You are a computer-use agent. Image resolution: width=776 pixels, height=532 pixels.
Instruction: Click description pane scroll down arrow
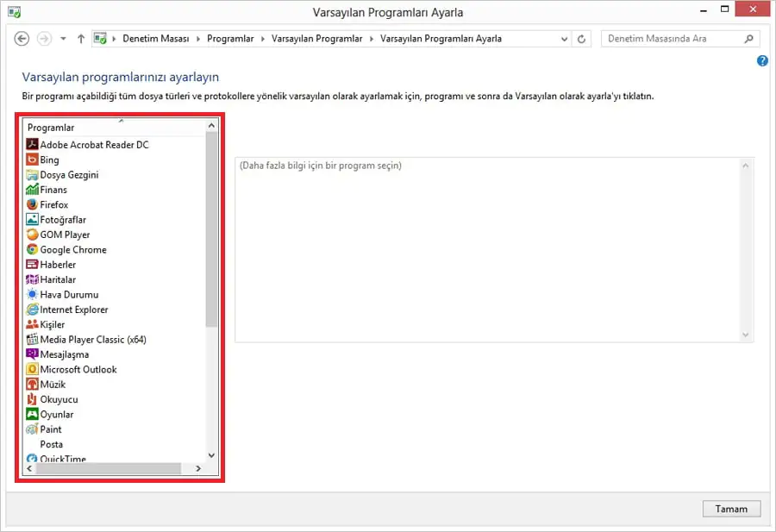click(746, 335)
